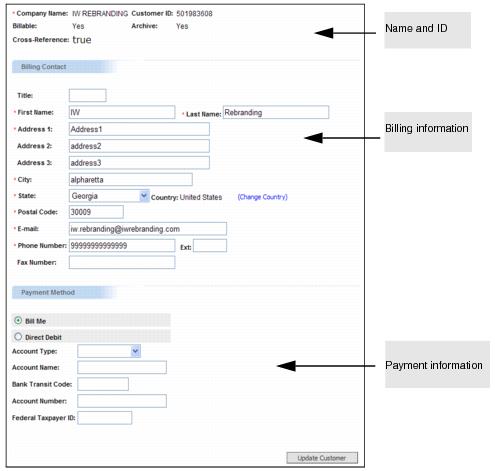Click the Account Number field
The image size is (495, 471).
[122, 401]
